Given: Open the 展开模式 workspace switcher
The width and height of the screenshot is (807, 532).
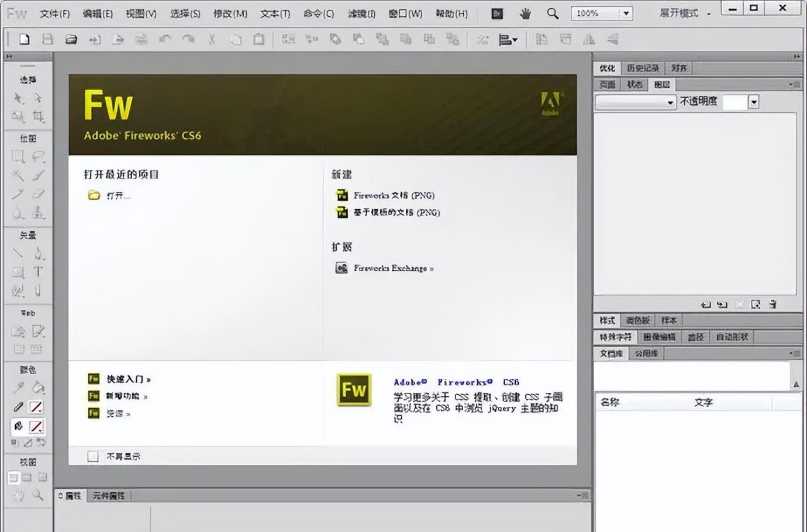Looking at the screenshot, I should tap(685, 13).
